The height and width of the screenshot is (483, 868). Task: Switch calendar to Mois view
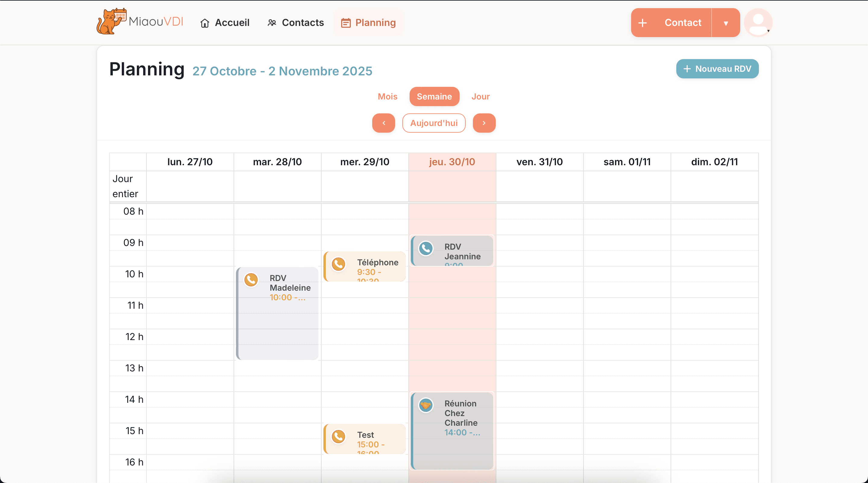click(388, 96)
